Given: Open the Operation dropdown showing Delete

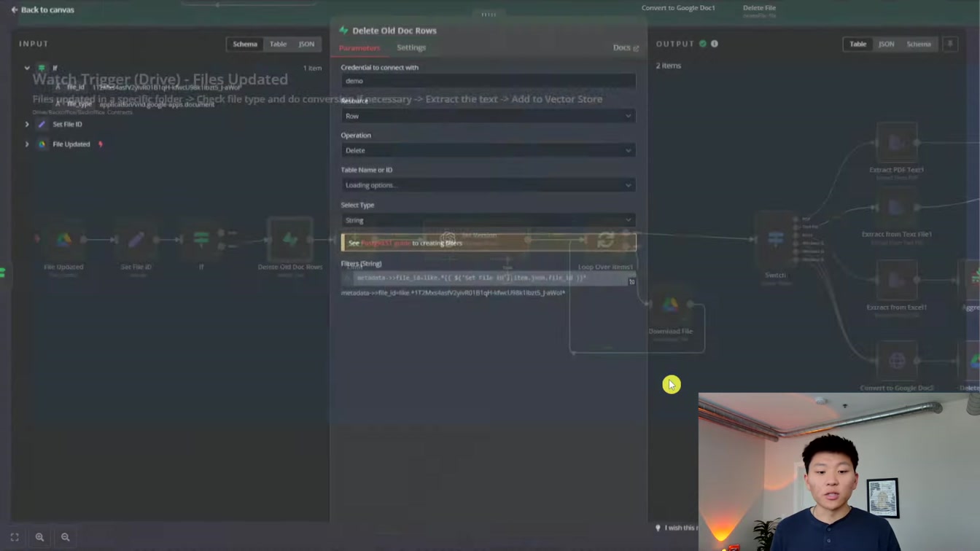Looking at the screenshot, I should click(488, 150).
